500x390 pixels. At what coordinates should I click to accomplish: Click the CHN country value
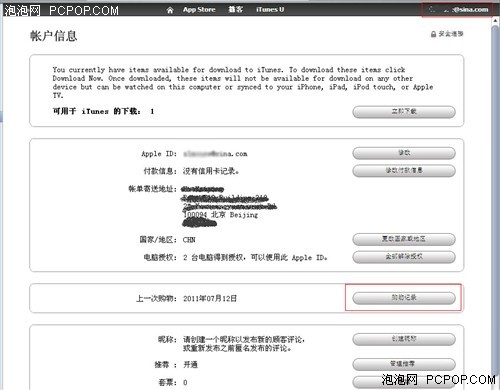pyautogui.click(x=189, y=240)
